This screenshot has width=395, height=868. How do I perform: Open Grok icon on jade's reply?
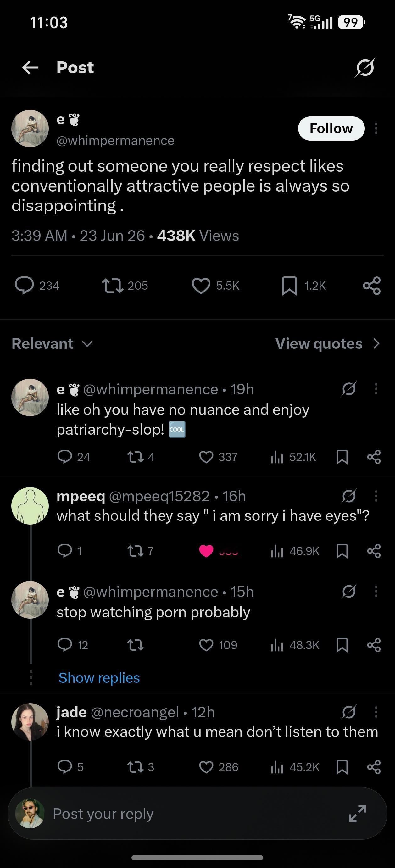349,712
